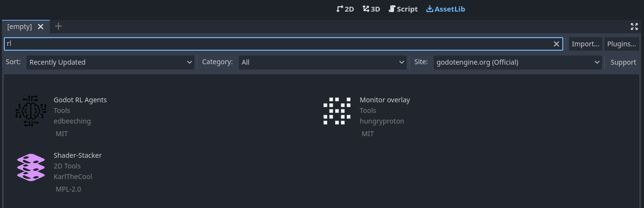Open the Script workspace
This screenshot has height=208, width=644.
pos(403,9)
